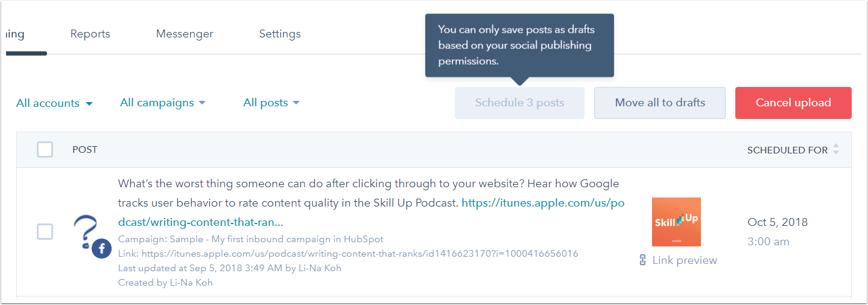This screenshot has height=305, width=868.
Task: Expand the All posts filter
Action: tap(271, 103)
